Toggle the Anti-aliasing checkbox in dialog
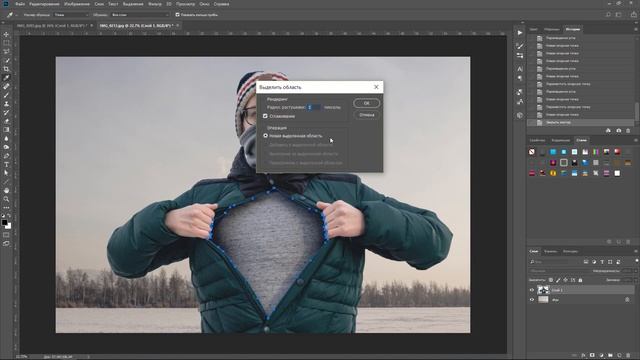640x360 pixels. 265,116
